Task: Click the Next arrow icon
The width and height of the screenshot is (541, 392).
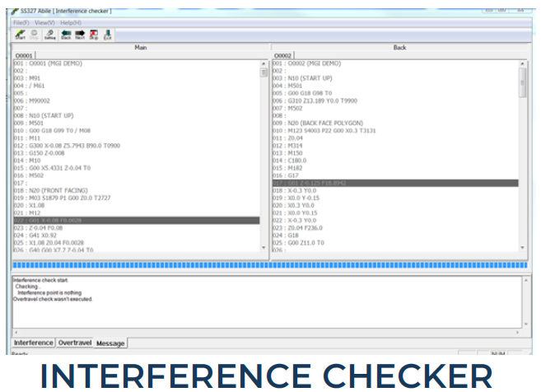Action: pyautogui.click(x=80, y=35)
